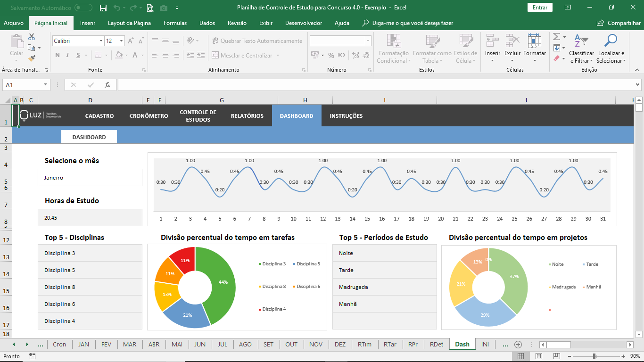Viewport: 644px width, 362px height.
Task: Click Formatação Condicional icon
Action: (394, 41)
